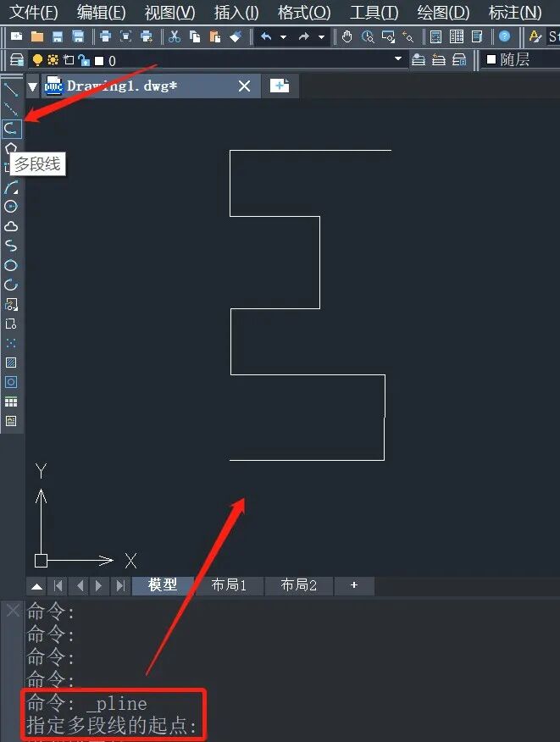Image resolution: width=560 pixels, height=742 pixels.
Task: Add a new layout with plus button
Action: pyautogui.click(x=354, y=585)
